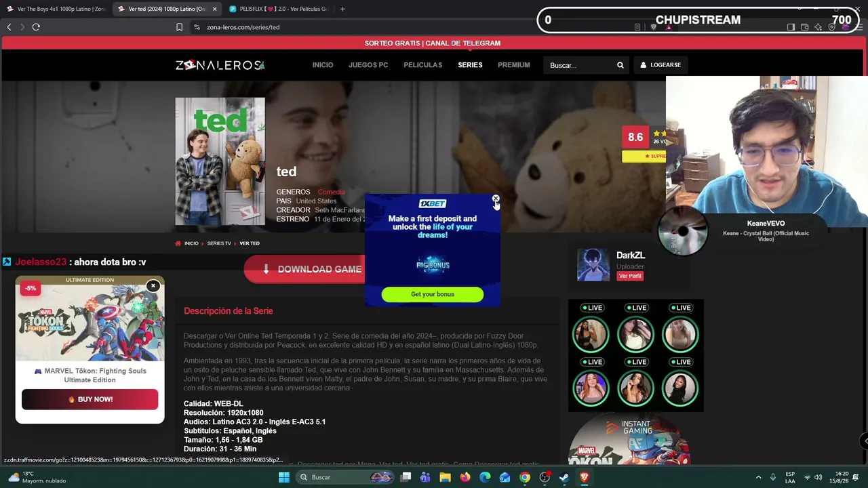Viewport: 868px width, 488px height.
Task: Open File Explorer from the taskbar
Action: point(445,477)
